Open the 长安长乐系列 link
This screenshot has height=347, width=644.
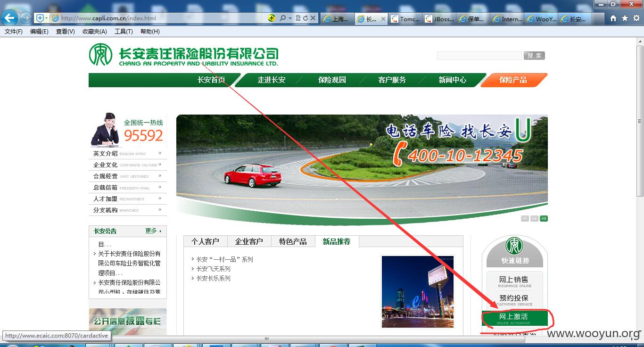pyautogui.click(x=214, y=278)
